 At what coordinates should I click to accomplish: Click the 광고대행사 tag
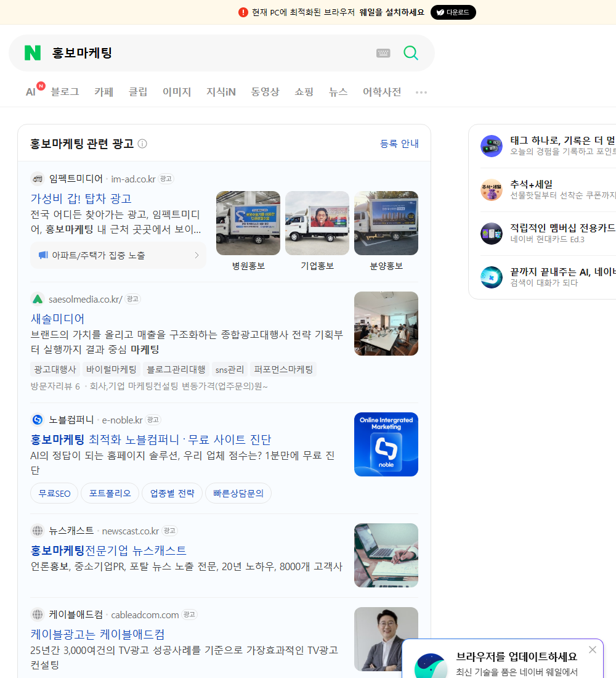click(55, 369)
